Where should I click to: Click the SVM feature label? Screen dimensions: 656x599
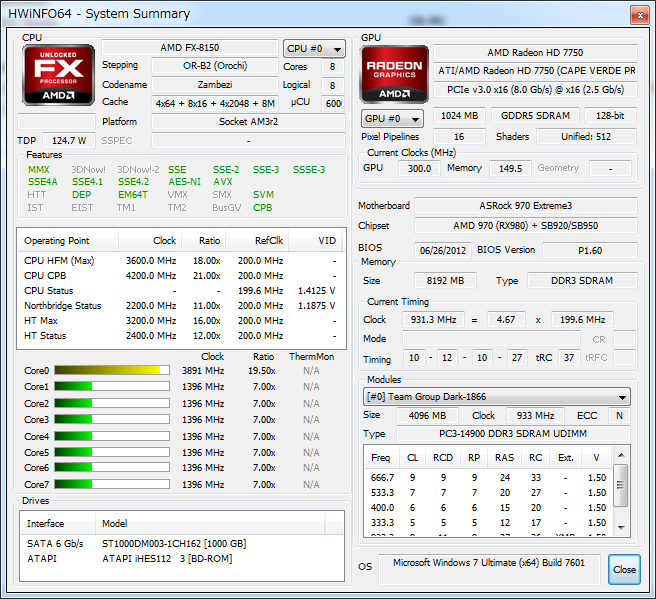tap(263, 195)
